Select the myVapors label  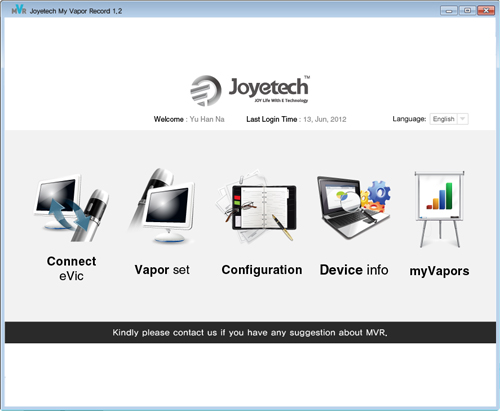(439, 271)
